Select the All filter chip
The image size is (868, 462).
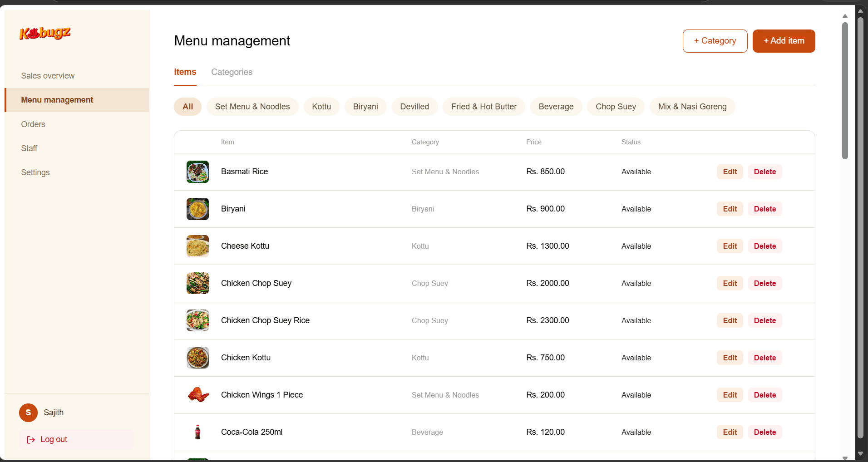pos(188,107)
